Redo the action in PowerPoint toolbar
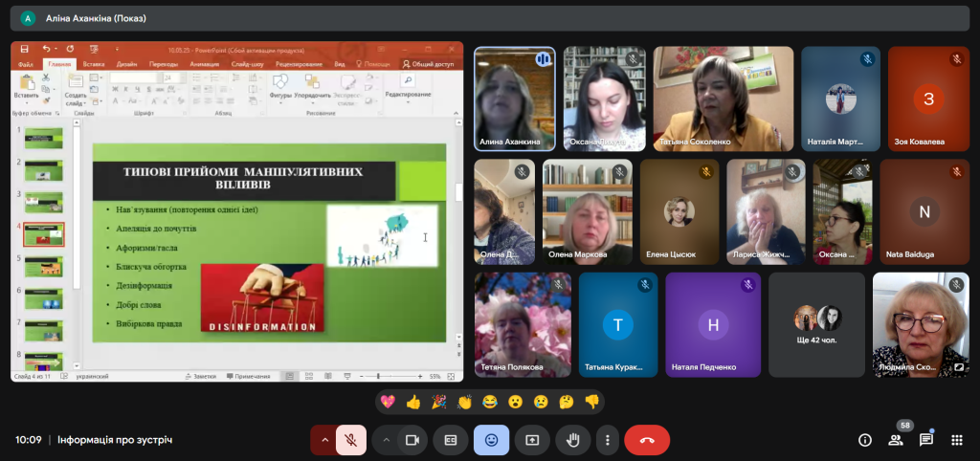The width and height of the screenshot is (980, 461). pyautogui.click(x=70, y=50)
